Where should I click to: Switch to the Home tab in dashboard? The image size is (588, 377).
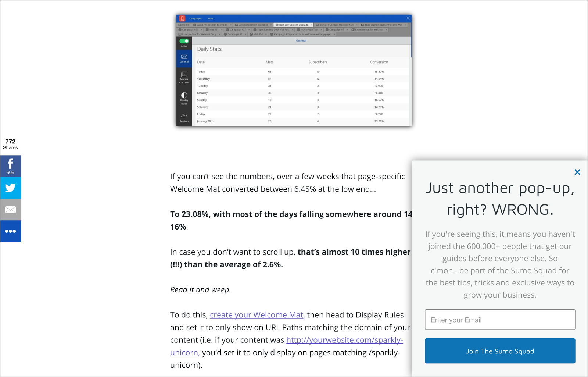(184, 25)
